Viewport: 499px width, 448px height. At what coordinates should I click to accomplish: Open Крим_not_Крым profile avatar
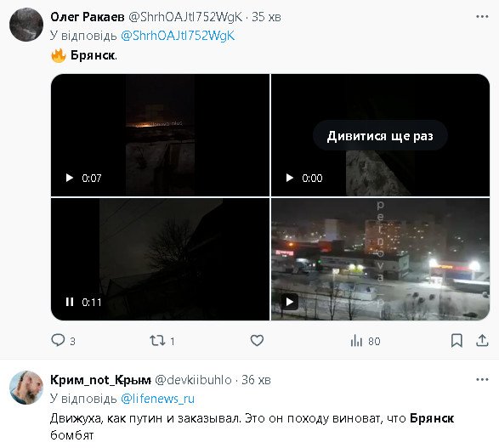click(26, 388)
